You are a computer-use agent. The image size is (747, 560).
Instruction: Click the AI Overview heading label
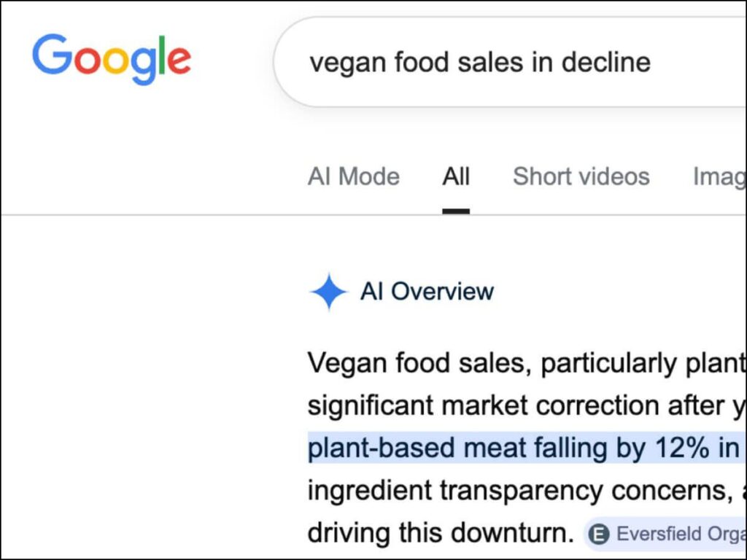427,292
